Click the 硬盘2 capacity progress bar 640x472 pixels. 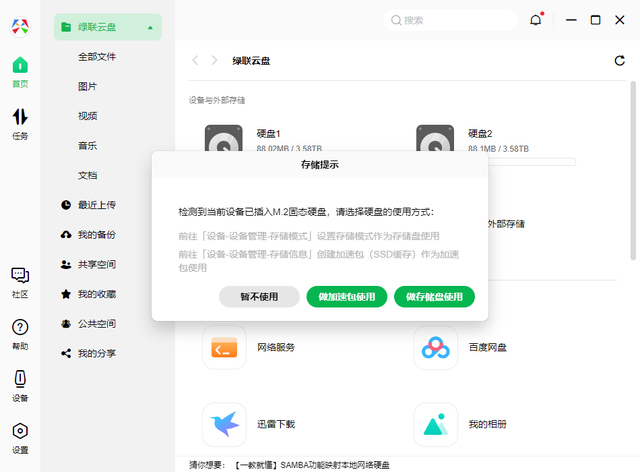tap(532, 162)
